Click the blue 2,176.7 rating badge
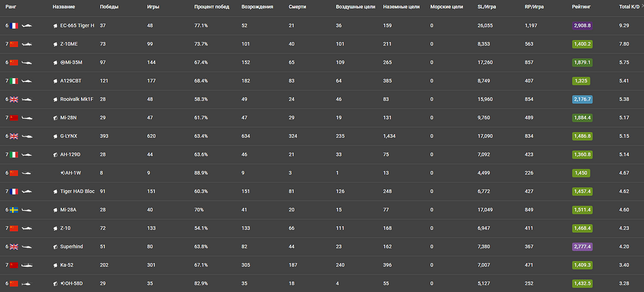Image resolution: width=644 pixels, height=292 pixels. coord(582,99)
